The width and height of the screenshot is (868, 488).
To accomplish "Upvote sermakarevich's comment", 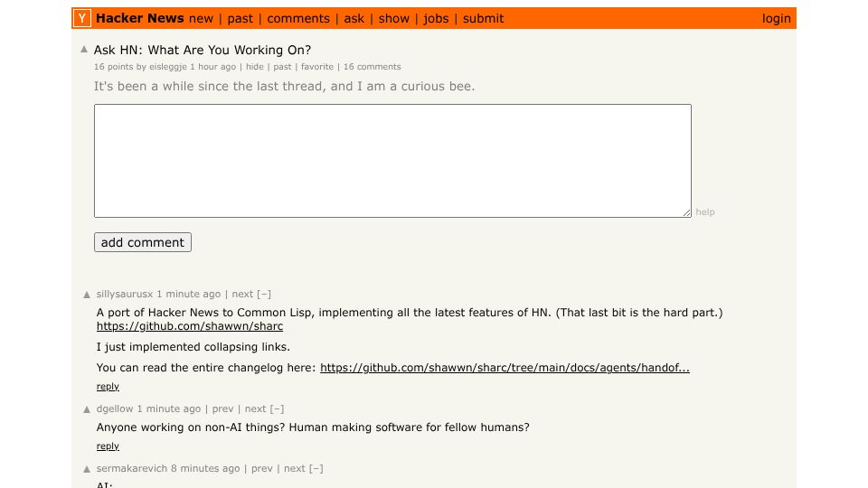I will click(87, 469).
